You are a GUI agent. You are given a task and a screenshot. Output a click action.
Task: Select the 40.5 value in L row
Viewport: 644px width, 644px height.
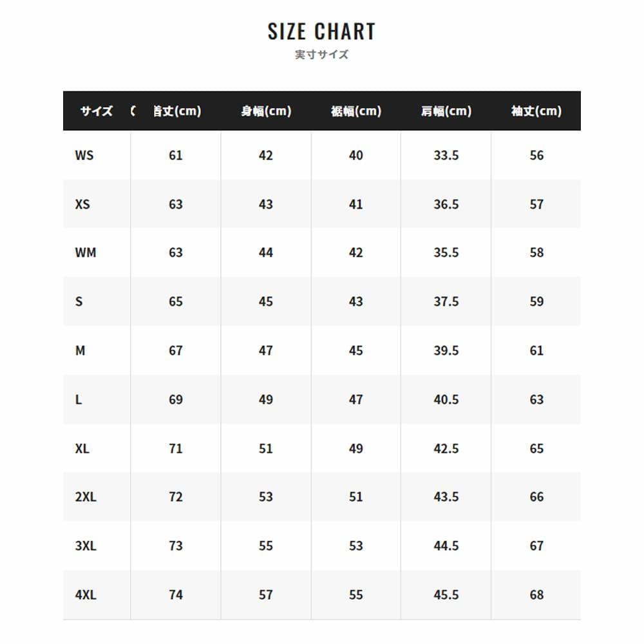pyautogui.click(x=446, y=399)
